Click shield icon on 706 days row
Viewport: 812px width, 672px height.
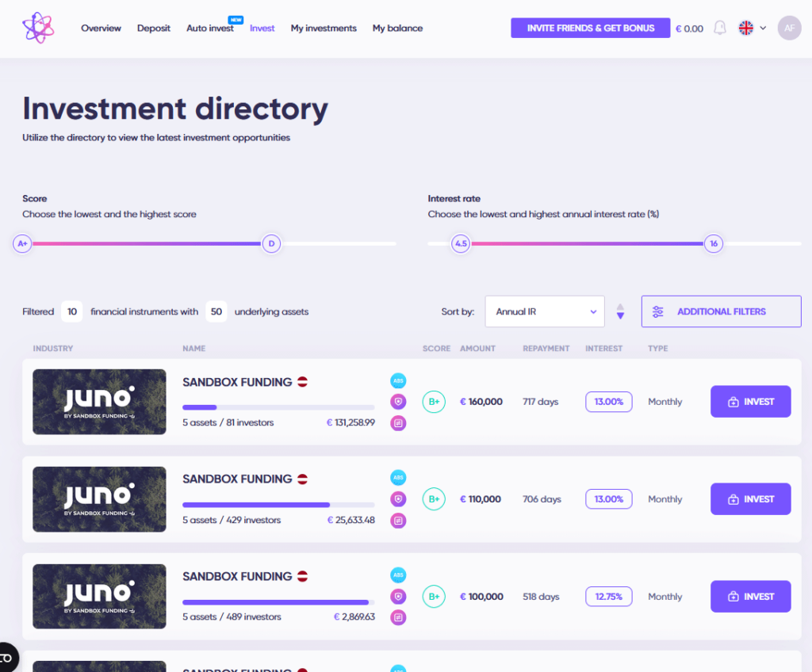(398, 498)
